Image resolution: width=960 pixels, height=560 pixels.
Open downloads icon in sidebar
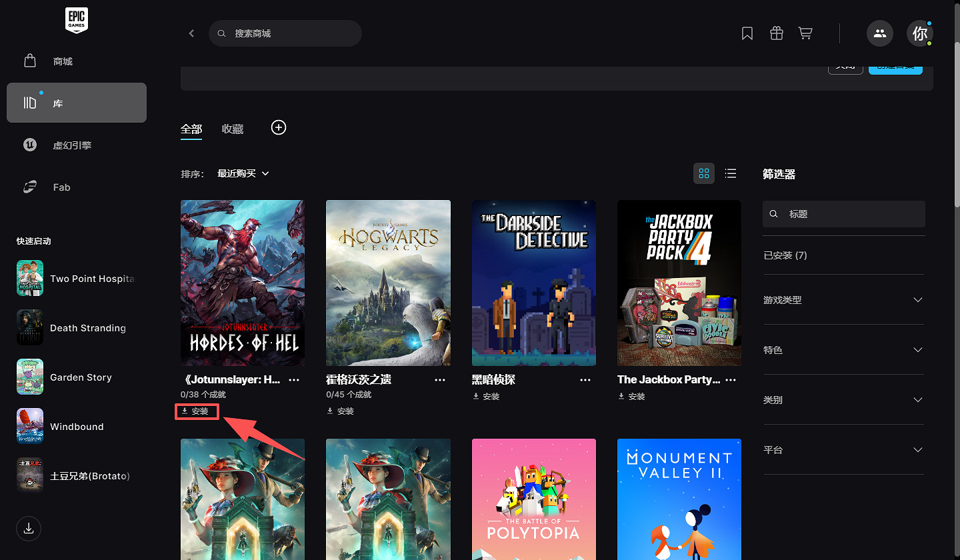pyautogui.click(x=29, y=529)
